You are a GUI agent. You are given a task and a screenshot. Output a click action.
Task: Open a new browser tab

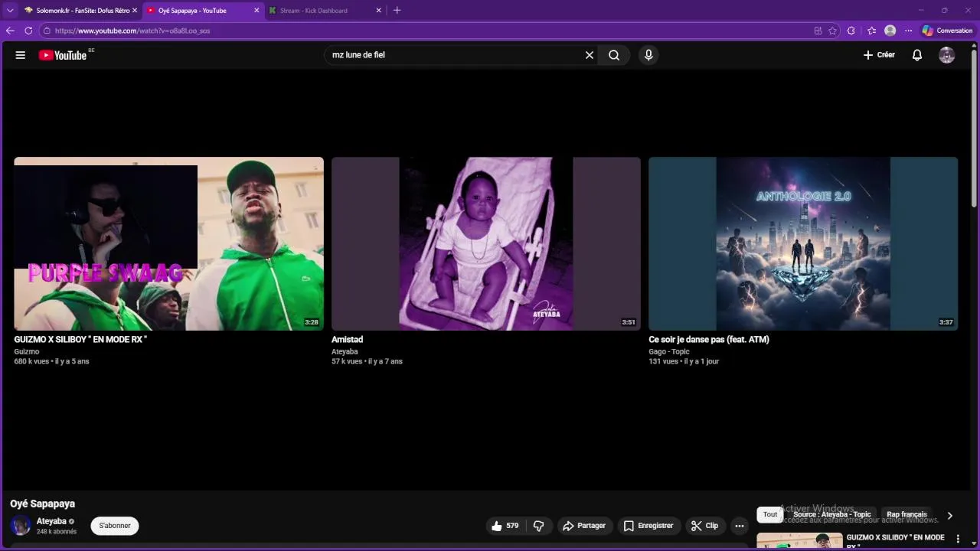pos(397,11)
